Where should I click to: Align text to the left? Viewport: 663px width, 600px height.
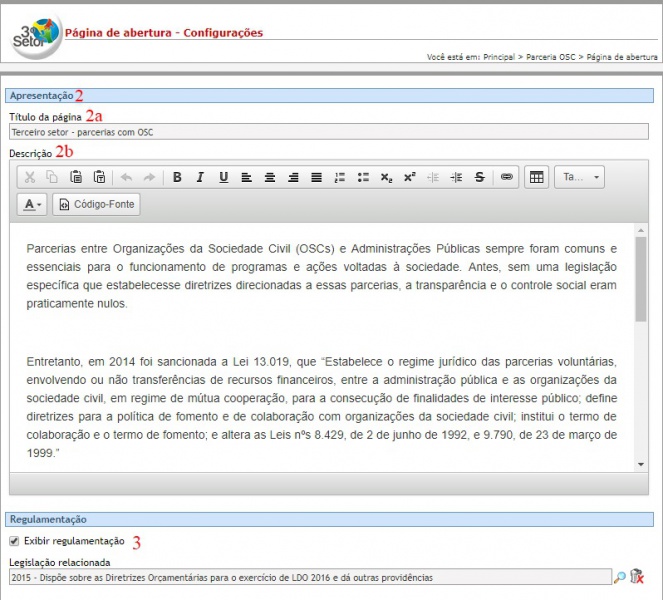(x=247, y=177)
